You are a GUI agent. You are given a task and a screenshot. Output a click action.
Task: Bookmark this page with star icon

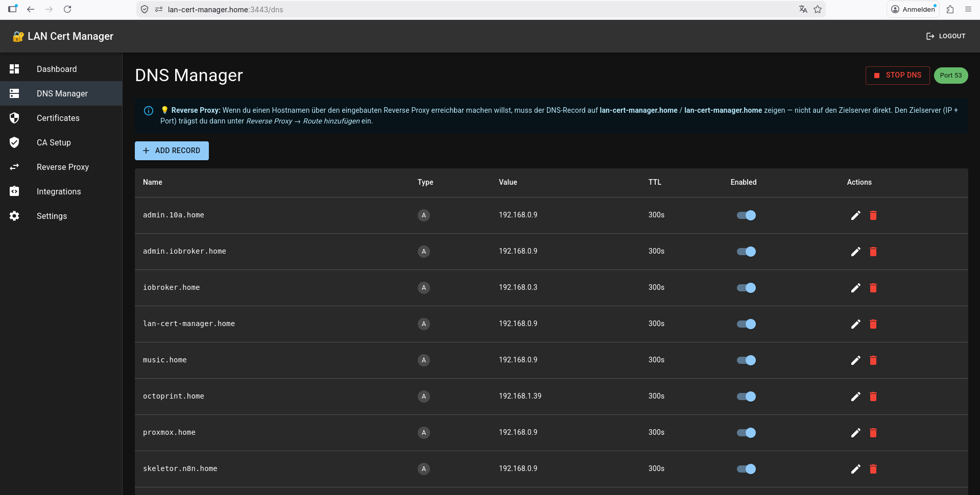pos(818,9)
